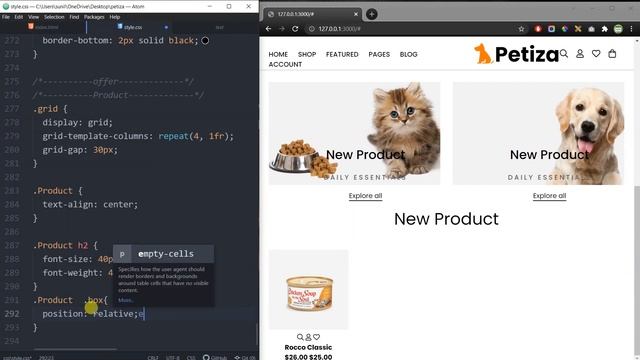Click the colorful circle extension icon
Image resolution: width=640 pixels, height=360 pixels.
(564, 29)
